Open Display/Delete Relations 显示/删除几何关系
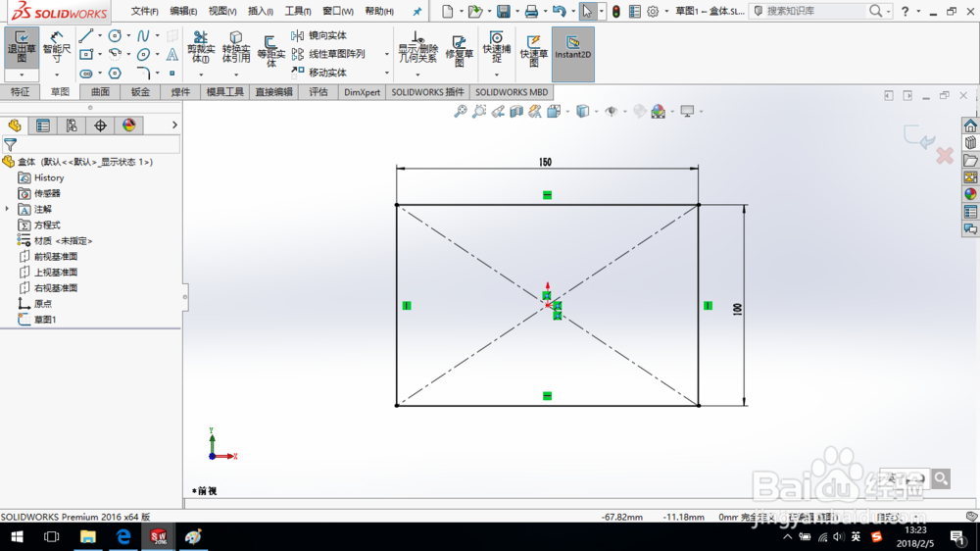This screenshot has width=980, height=551. pos(417,47)
